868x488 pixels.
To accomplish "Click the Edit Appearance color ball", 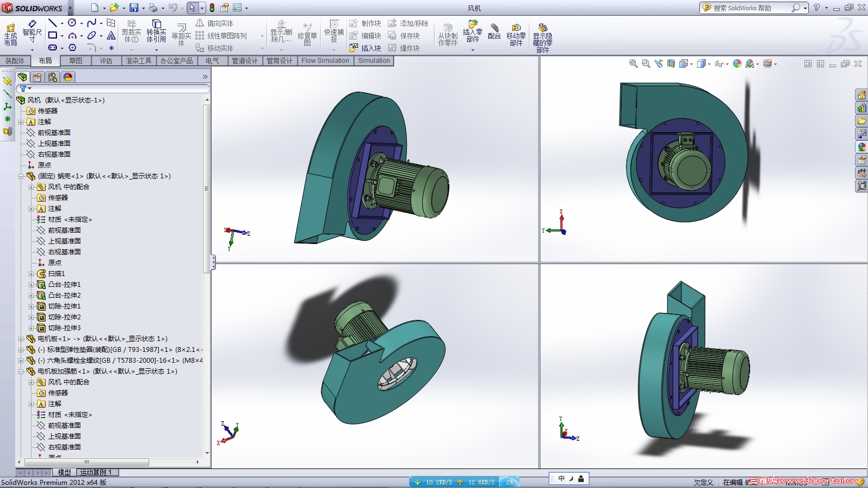I will pyautogui.click(x=737, y=63).
